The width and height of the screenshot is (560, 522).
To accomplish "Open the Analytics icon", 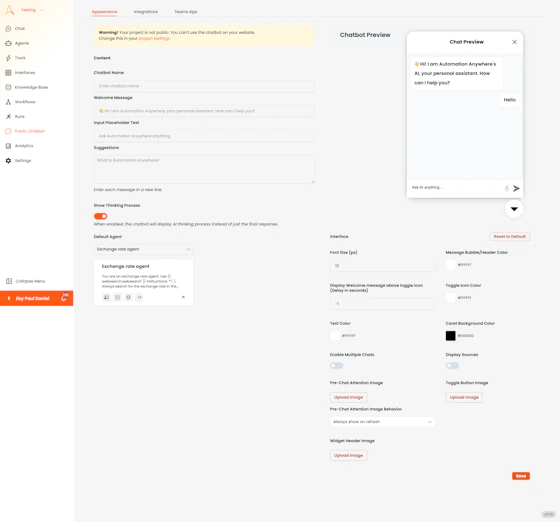I will [x=8, y=146].
